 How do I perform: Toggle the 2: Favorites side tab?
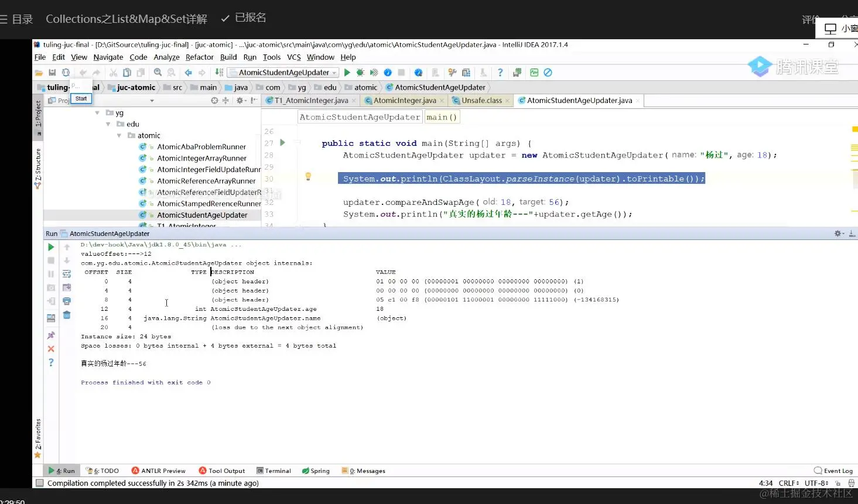pos(38,438)
